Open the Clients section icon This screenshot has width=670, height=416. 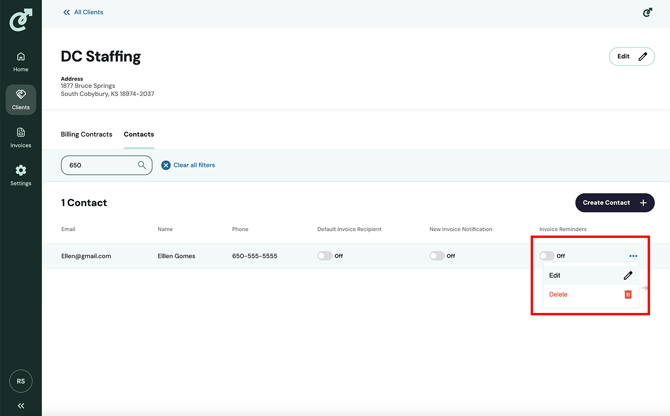pyautogui.click(x=20, y=99)
